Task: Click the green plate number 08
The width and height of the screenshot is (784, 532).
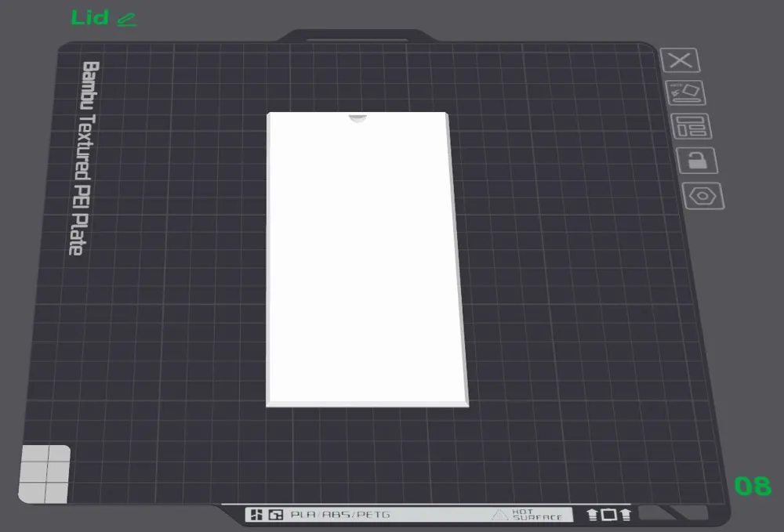Action: coord(753,486)
